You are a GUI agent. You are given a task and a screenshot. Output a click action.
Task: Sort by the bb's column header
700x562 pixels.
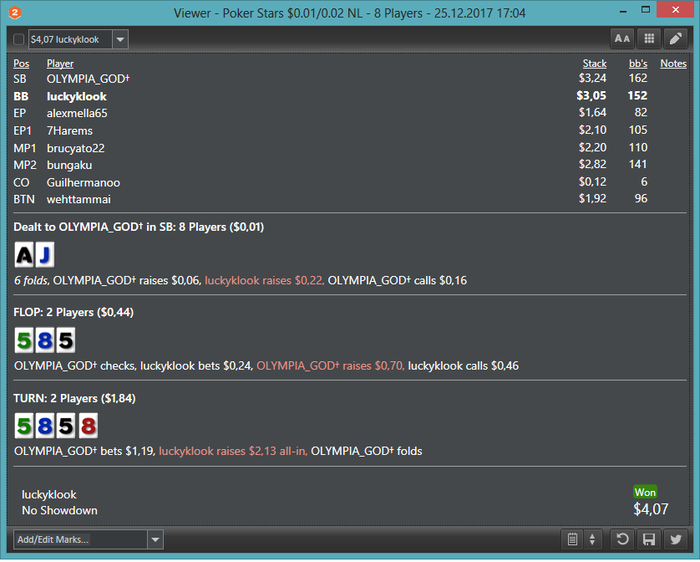click(x=638, y=63)
